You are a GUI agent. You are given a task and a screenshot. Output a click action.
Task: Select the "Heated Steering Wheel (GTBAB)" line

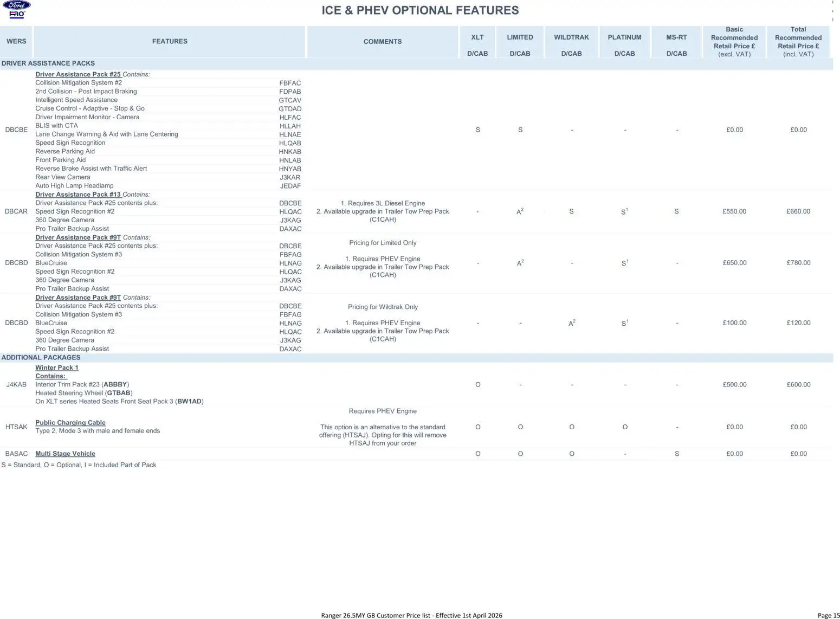[x=84, y=393]
